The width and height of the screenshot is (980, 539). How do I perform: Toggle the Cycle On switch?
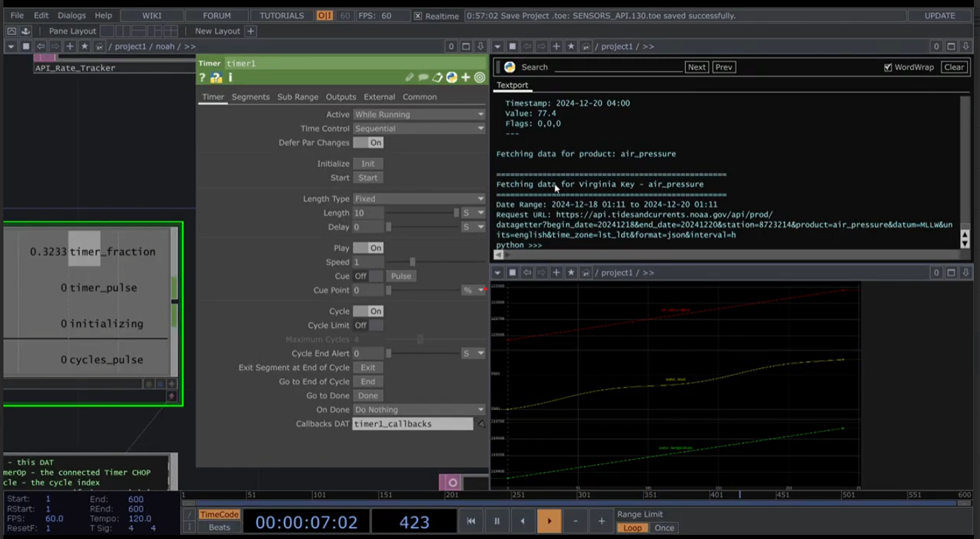(368, 311)
